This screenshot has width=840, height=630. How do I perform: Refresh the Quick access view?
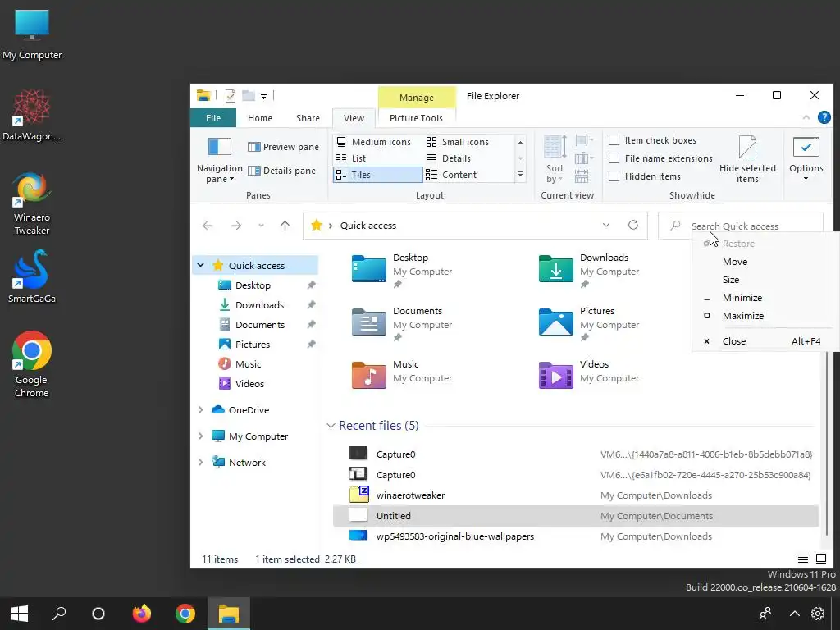coord(633,225)
